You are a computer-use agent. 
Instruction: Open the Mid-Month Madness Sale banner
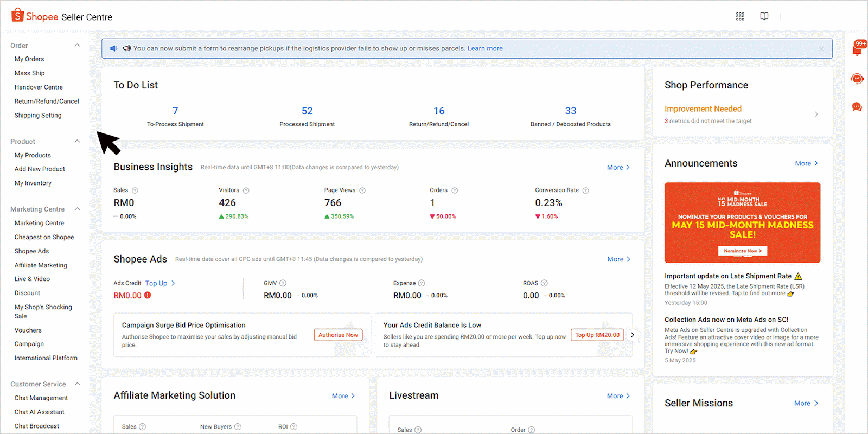[742, 222]
